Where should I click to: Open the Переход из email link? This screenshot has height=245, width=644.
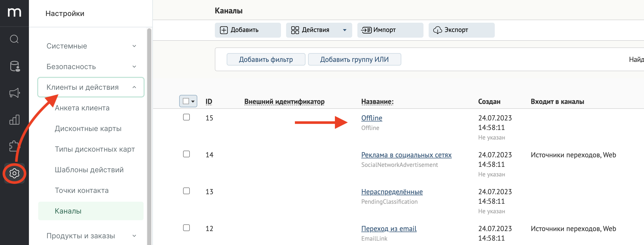tap(389, 228)
